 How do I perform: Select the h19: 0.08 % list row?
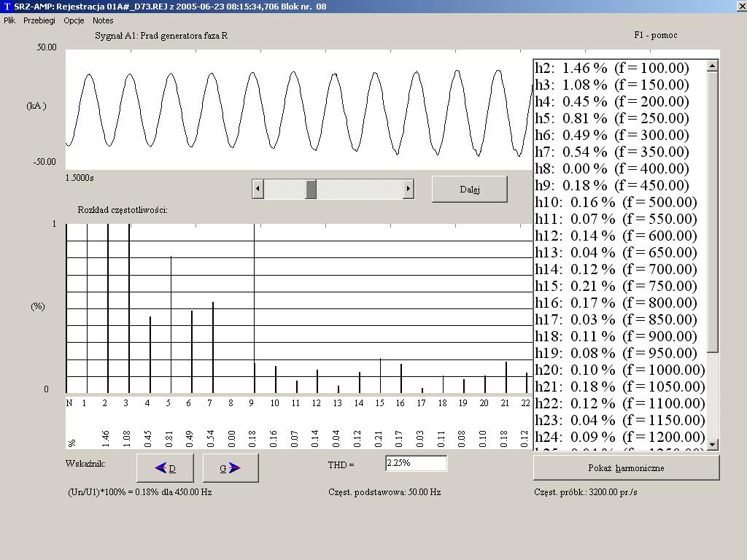pos(620,353)
